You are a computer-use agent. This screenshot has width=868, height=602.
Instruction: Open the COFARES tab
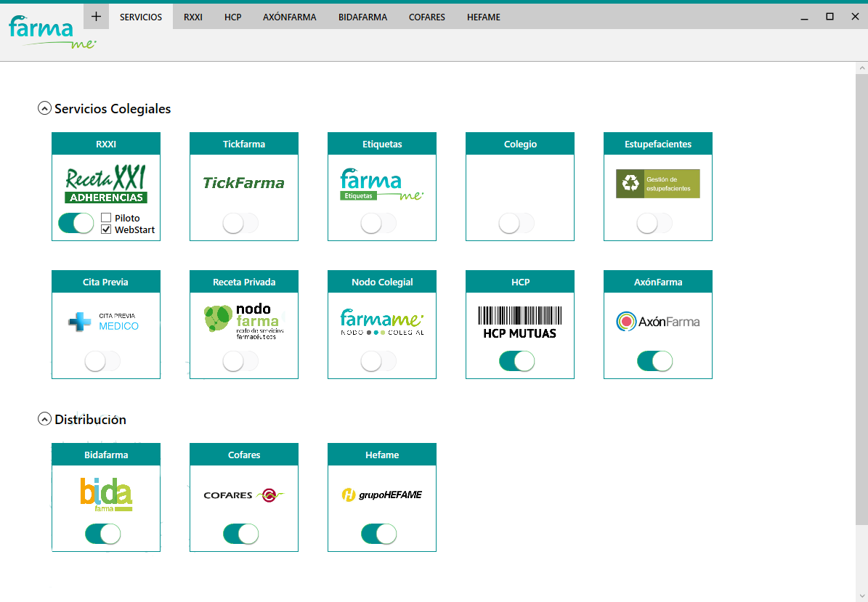click(427, 17)
